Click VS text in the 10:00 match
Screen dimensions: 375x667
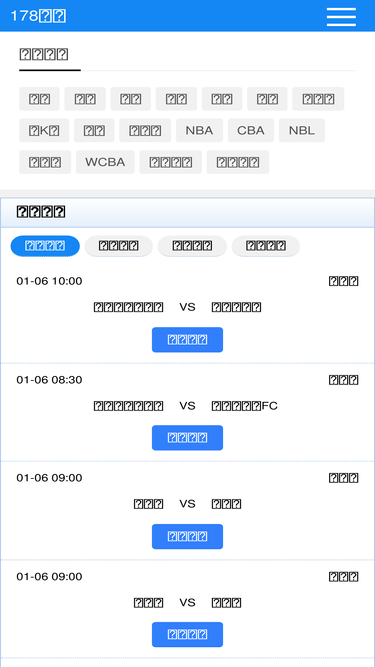(x=187, y=307)
